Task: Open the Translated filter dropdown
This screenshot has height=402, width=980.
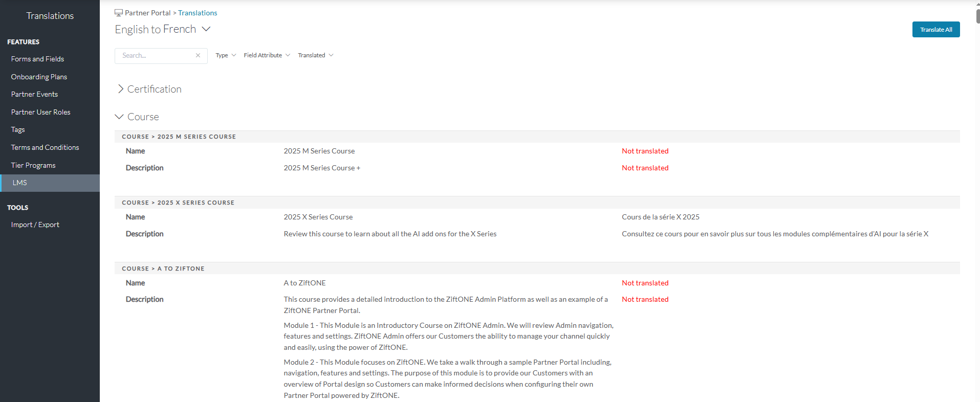Action: (x=316, y=55)
